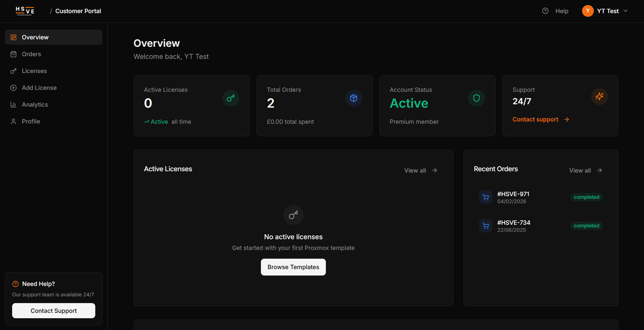Viewport: 644px width, 330px height.
Task: Click the Add License plus icon
Action: point(13,88)
